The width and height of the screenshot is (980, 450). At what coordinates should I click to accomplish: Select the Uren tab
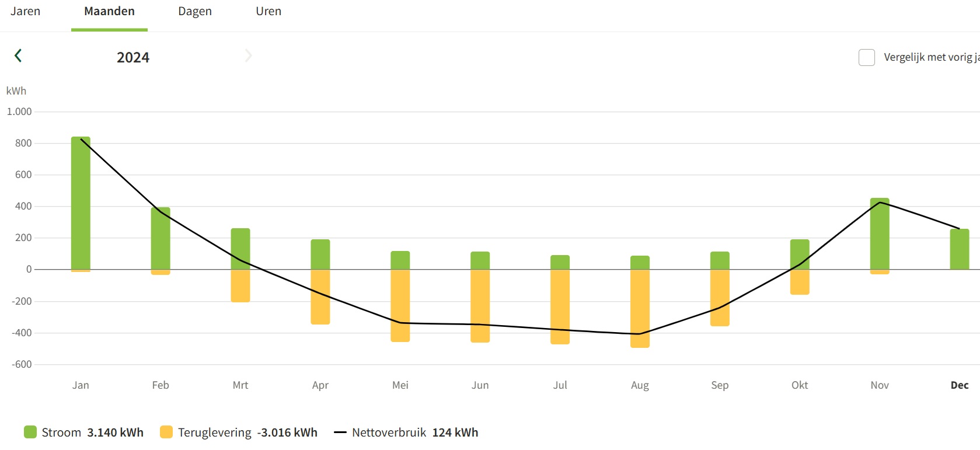pyautogui.click(x=268, y=11)
